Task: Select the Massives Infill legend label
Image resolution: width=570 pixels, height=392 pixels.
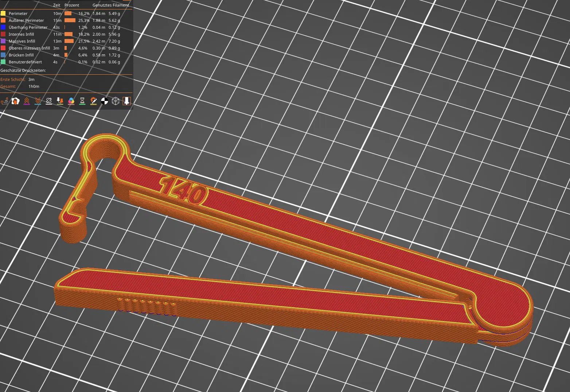Action: (22, 41)
